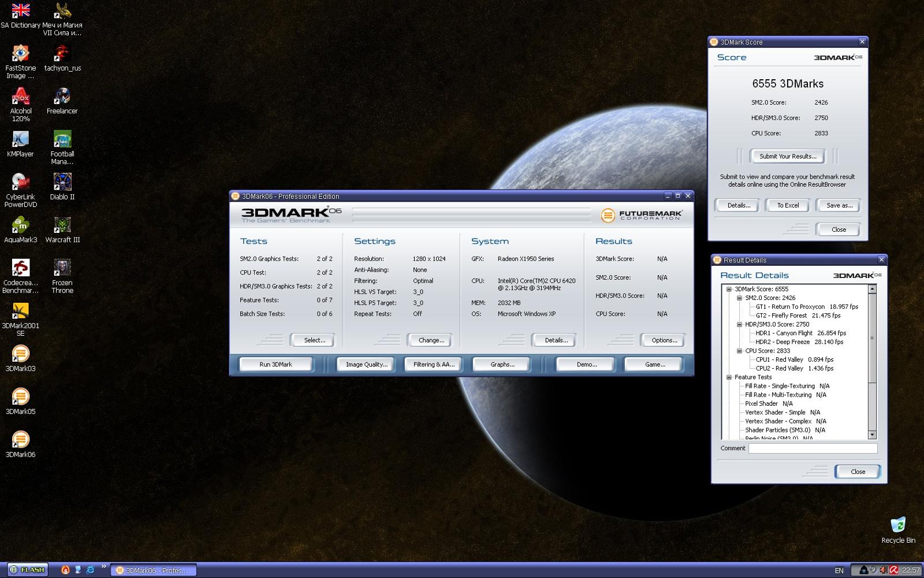Screen dimensions: 924x578
Task: Open the 3DMark03 desktop icon
Action: click(x=21, y=358)
